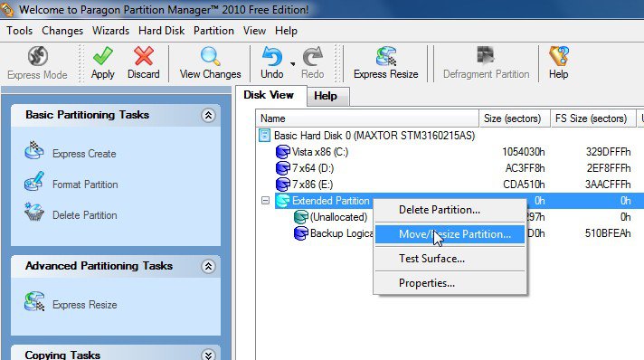The width and height of the screenshot is (644, 360).
Task: Collapse the Advanced Partitioning Tasks panel
Action: click(x=208, y=267)
